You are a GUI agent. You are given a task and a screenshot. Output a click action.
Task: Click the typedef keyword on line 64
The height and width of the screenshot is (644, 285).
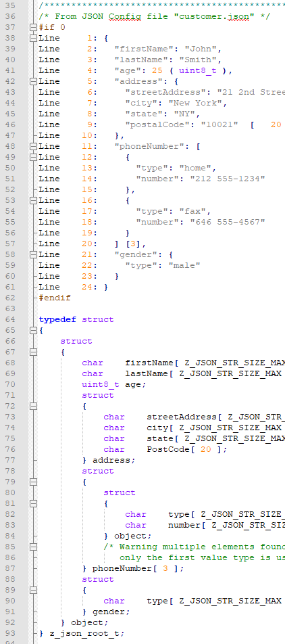pos(58,319)
